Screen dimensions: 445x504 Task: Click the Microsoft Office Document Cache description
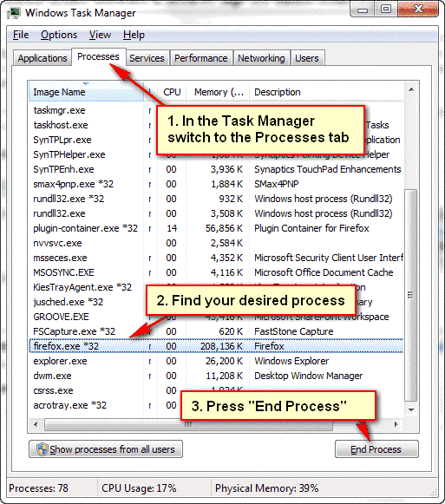(324, 273)
